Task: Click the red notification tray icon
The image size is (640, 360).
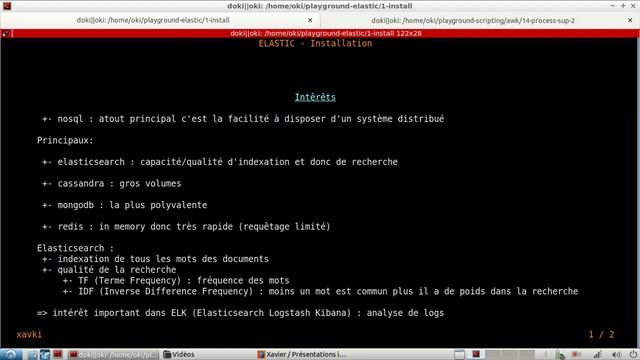Action: (x=576, y=354)
